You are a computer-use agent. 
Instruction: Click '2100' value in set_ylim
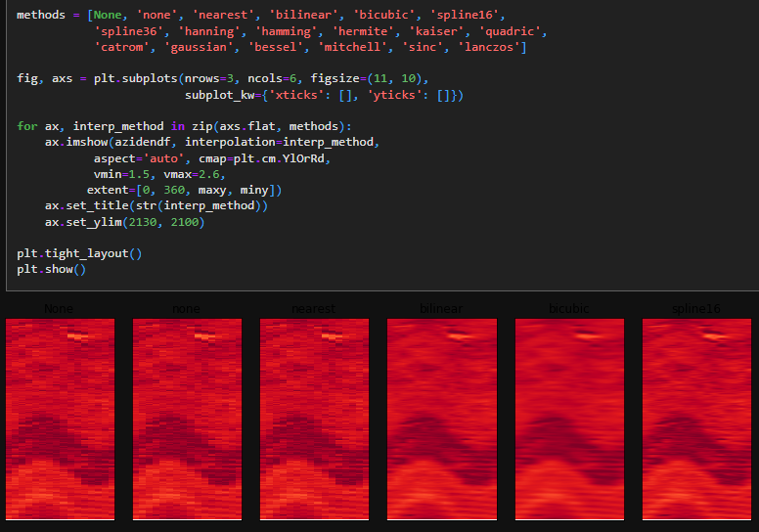click(x=185, y=222)
